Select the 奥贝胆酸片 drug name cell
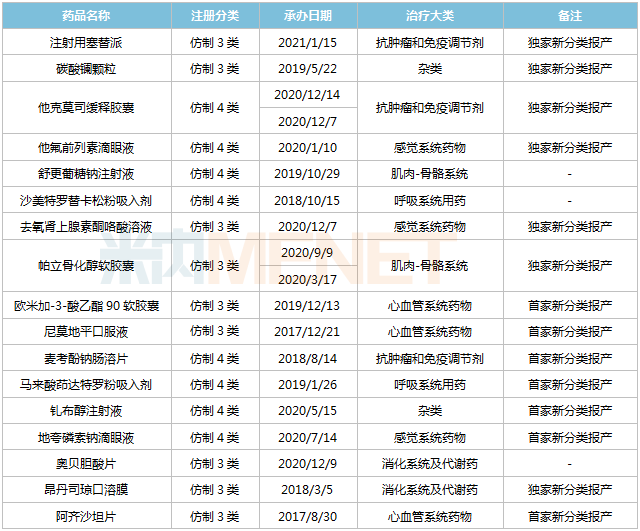Viewport: 640px width, 531px height. (x=85, y=463)
